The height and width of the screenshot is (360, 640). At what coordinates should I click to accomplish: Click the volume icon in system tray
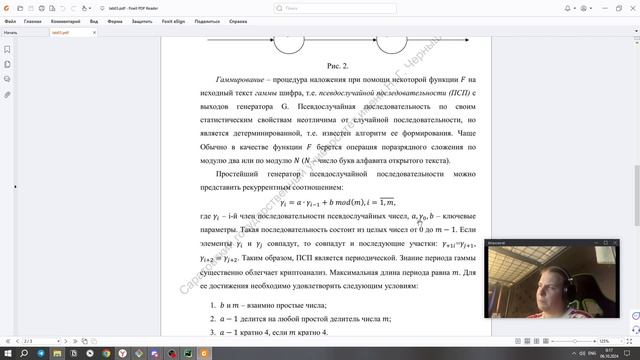[x=582, y=353]
